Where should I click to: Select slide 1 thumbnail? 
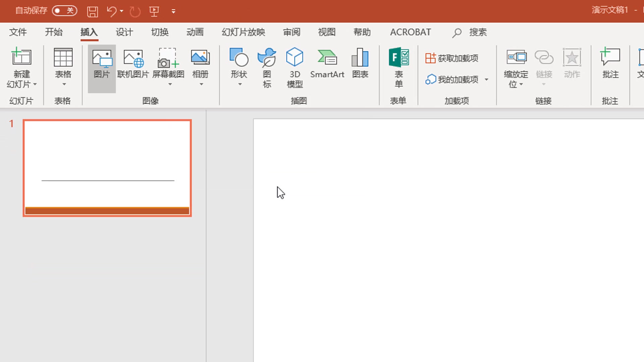click(107, 168)
